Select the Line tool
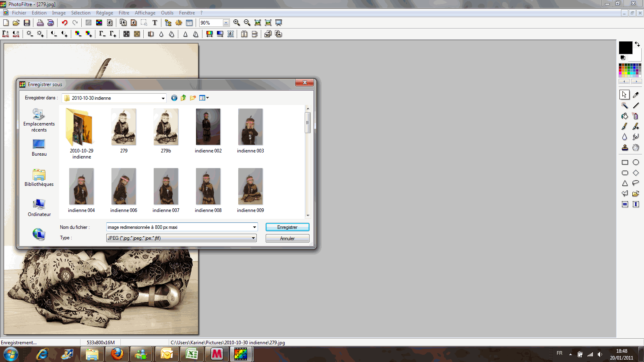Viewport: 644px width, 362px height. coord(636,105)
